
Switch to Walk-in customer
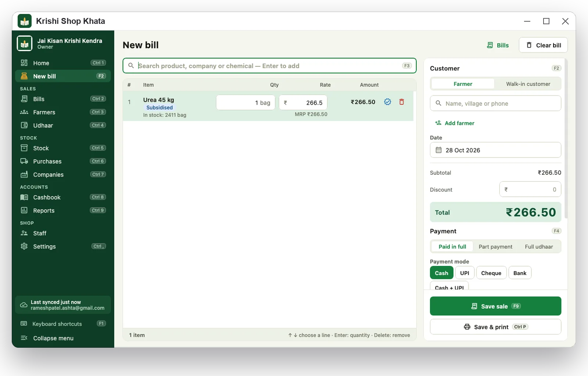pos(528,84)
